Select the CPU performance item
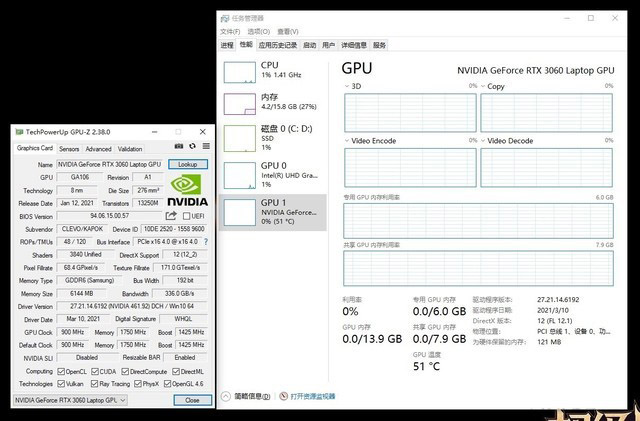Image resolution: width=640 pixels, height=421 pixels. (273, 72)
